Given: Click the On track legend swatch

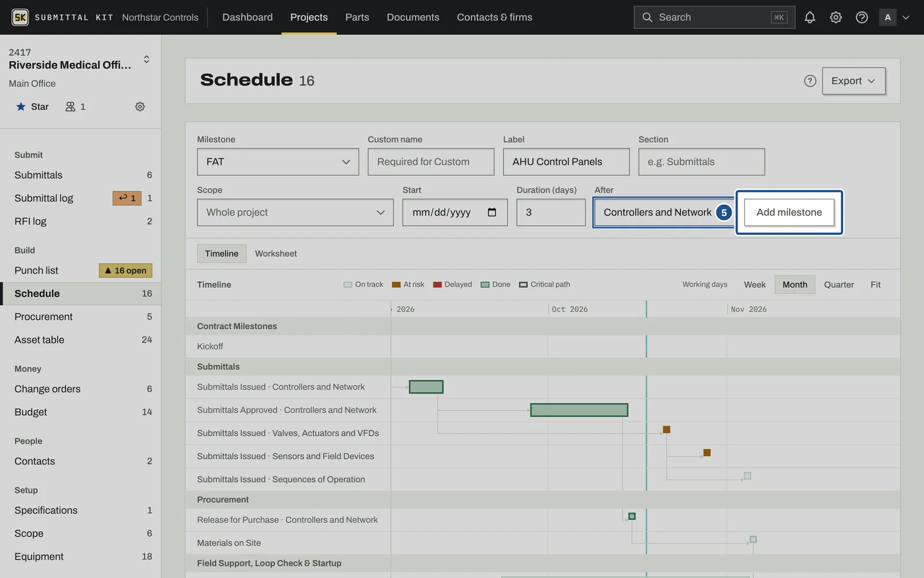Looking at the screenshot, I should (x=348, y=284).
